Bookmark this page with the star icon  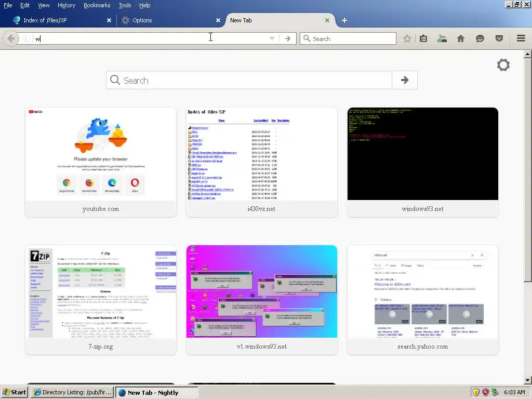[407, 38]
